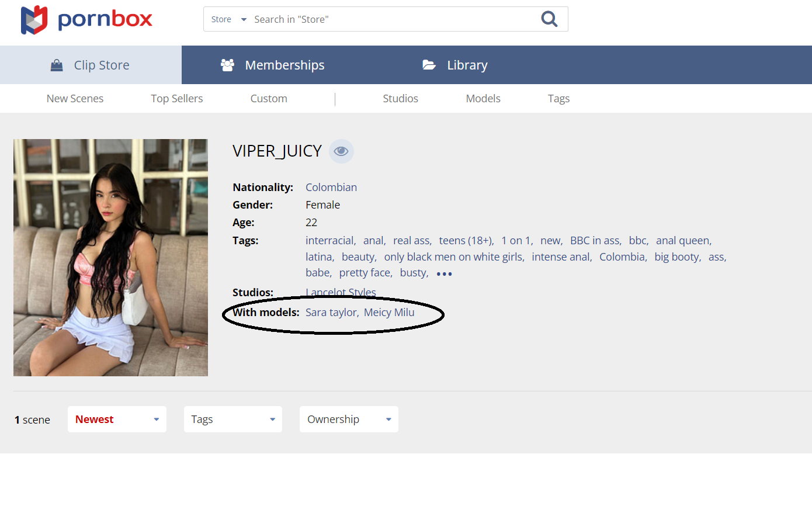Open the Ownership filter dropdown

(x=349, y=420)
